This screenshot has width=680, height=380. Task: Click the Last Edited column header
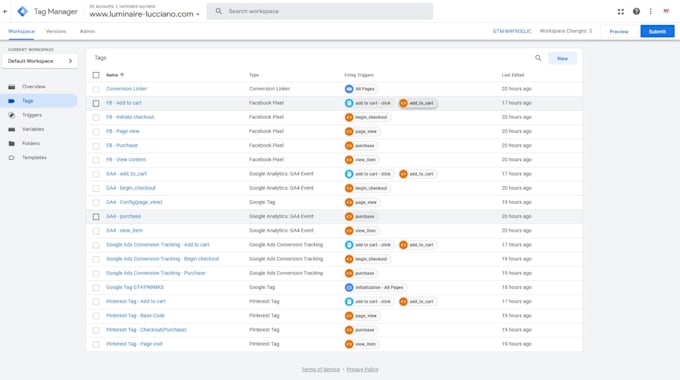click(513, 75)
